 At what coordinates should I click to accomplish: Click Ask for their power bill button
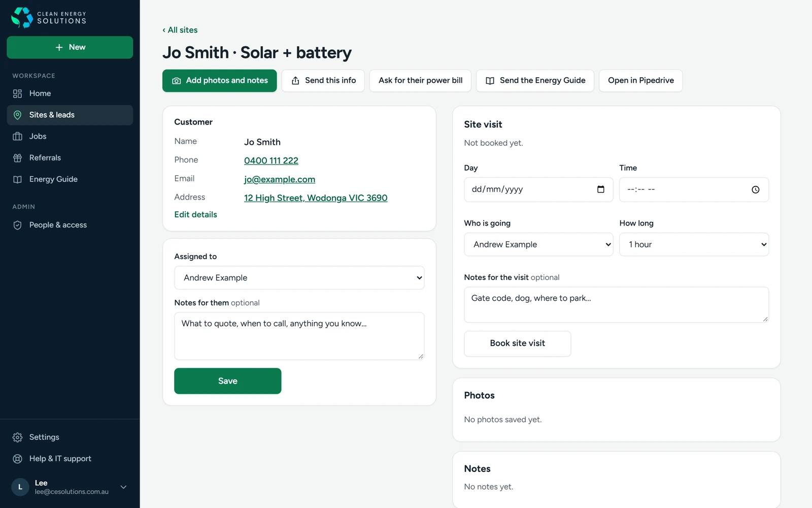421,81
